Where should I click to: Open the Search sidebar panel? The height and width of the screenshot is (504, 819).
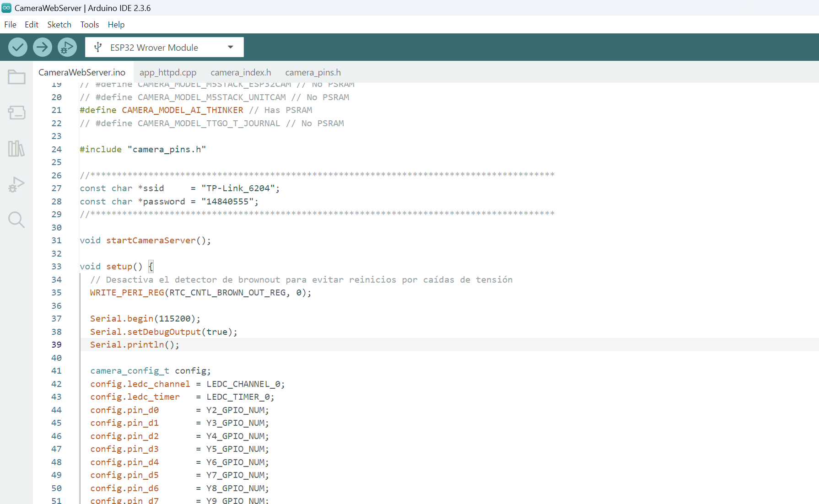tap(16, 220)
